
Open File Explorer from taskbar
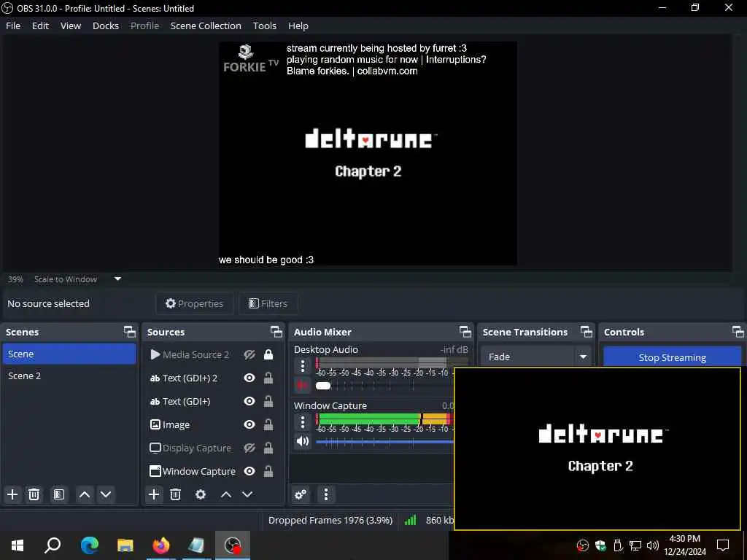tap(125, 545)
